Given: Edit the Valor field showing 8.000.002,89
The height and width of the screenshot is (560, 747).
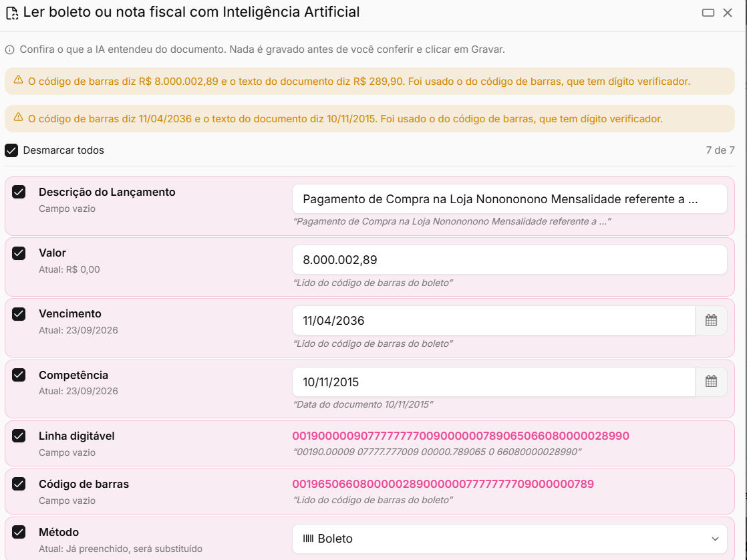Looking at the screenshot, I should (510, 260).
